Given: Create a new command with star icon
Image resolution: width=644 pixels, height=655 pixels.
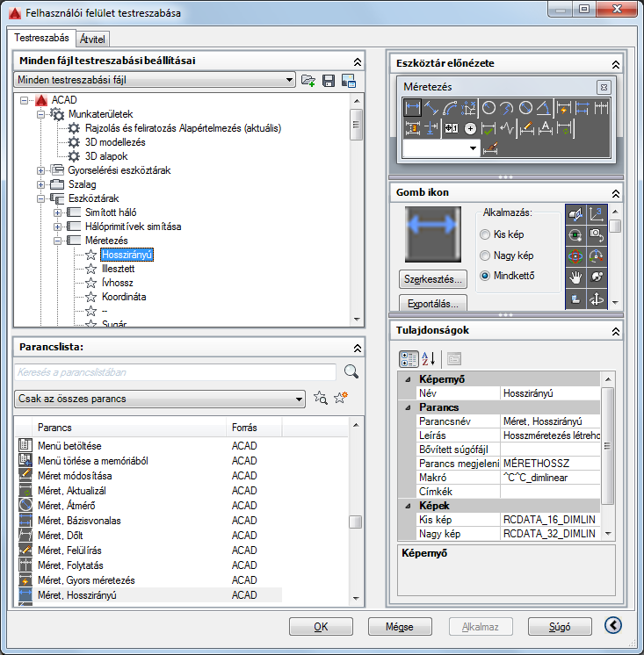Looking at the screenshot, I should (x=341, y=398).
